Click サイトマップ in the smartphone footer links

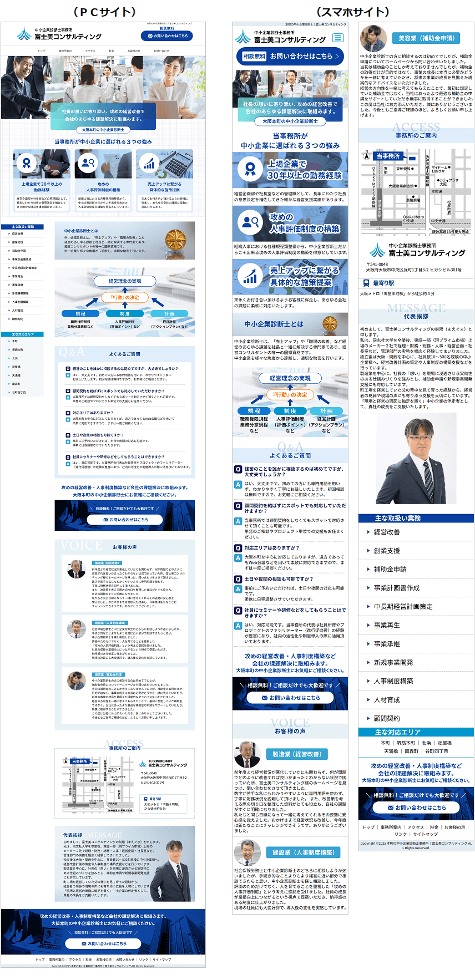point(425,834)
